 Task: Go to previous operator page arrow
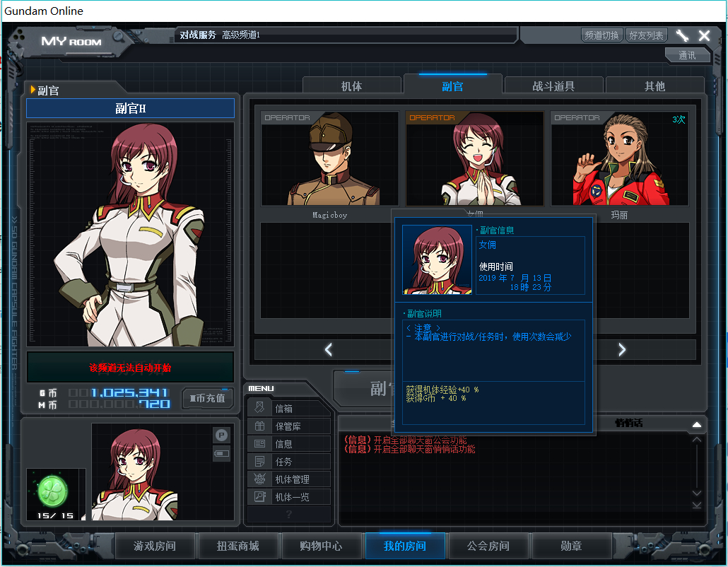coord(328,350)
